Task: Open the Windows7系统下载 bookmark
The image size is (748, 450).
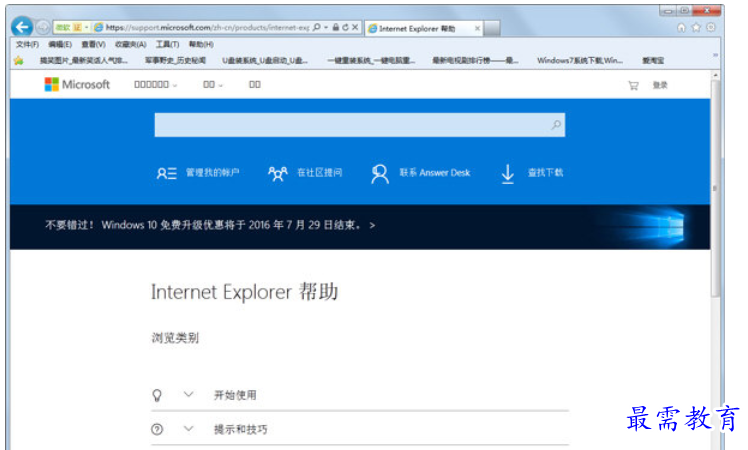Action: pos(580,60)
